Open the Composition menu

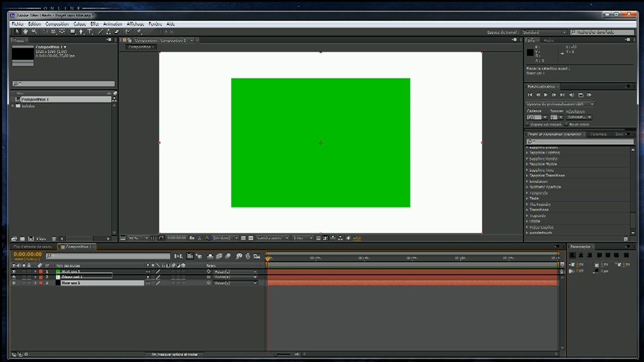[x=57, y=24]
